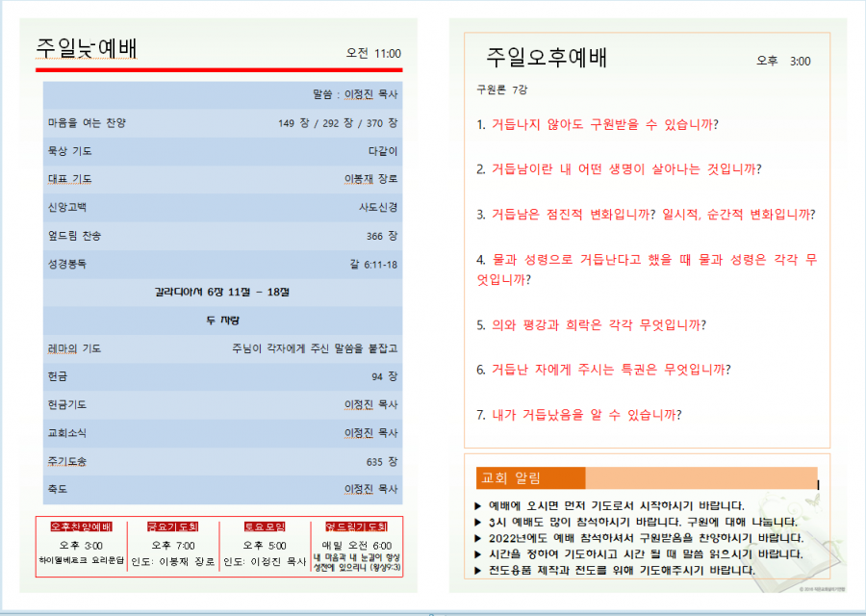The width and height of the screenshot is (866, 616).
Task: Click the '두 자랑' sermon title
Action: (x=222, y=321)
